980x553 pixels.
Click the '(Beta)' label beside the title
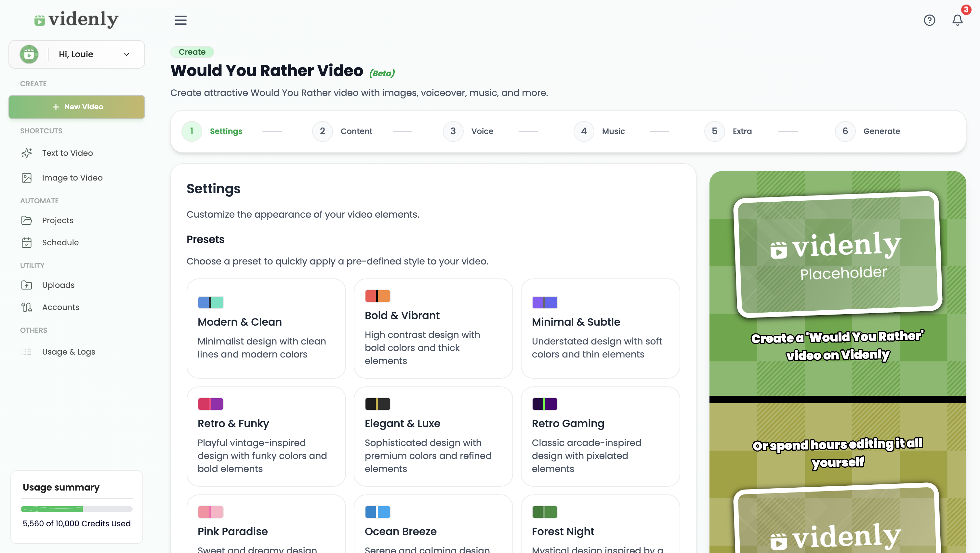point(382,73)
